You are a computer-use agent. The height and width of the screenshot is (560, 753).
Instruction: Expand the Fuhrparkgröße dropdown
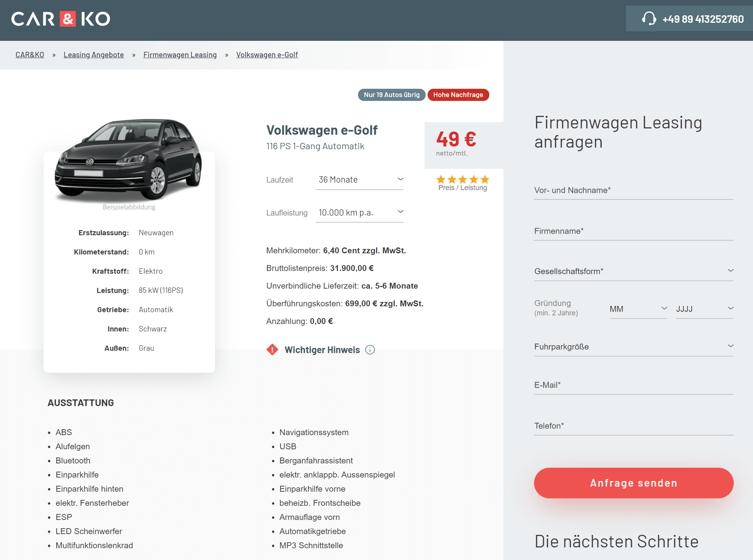634,346
